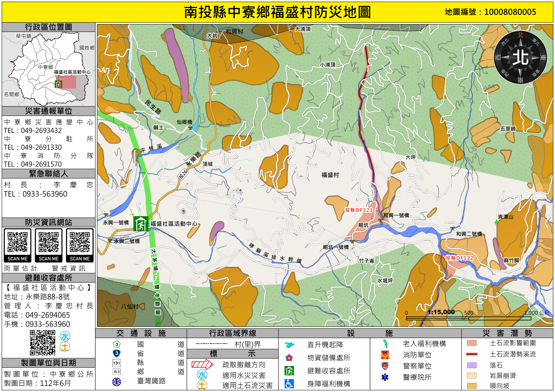
Task: Click the 投縣DF122 debris flow label
Action: (x=459, y=258)
